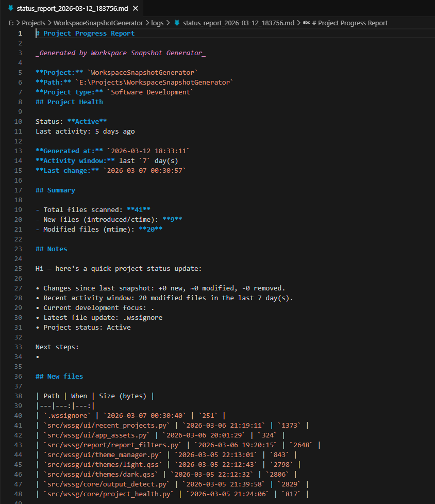Viewport: 435px width, 504px height.
Task: Expand the WorkspaceSnapshotGenerator breadcrumb
Action: pos(98,23)
